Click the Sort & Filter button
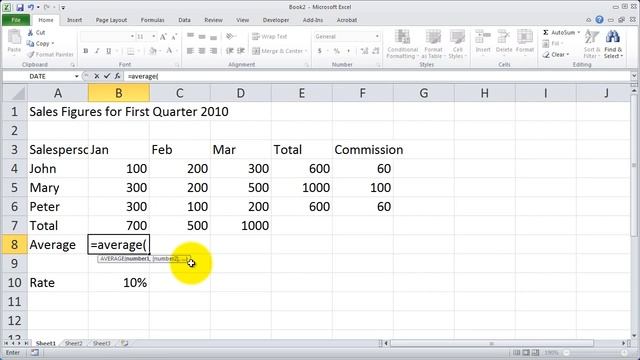640x360 pixels. tap(591, 44)
